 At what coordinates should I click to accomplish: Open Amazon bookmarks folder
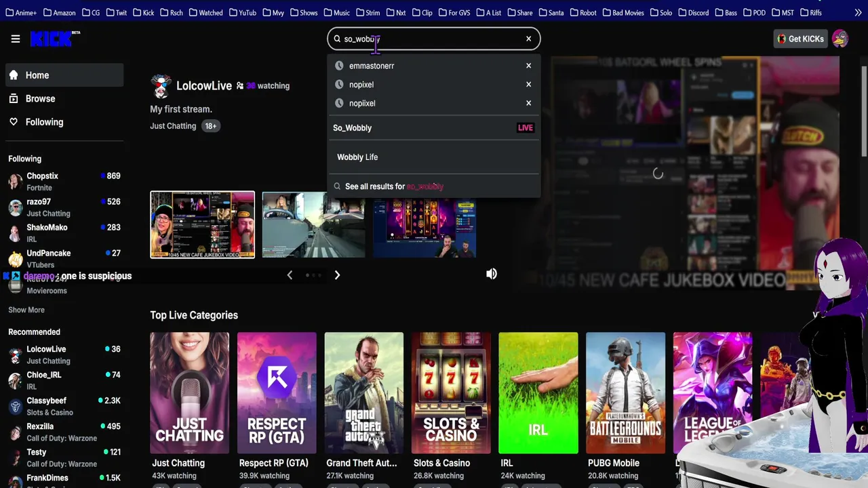59,12
